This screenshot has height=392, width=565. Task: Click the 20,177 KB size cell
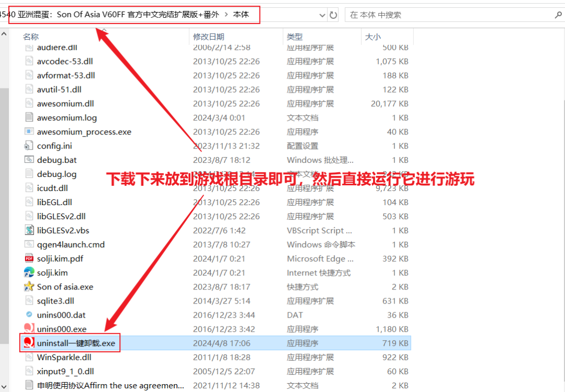point(390,104)
